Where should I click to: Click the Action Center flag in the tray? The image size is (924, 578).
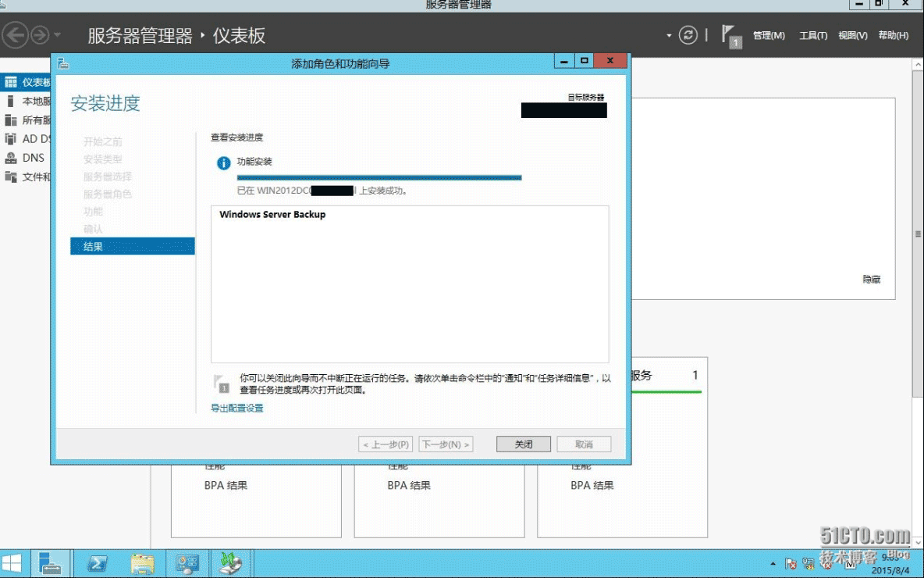click(x=791, y=564)
